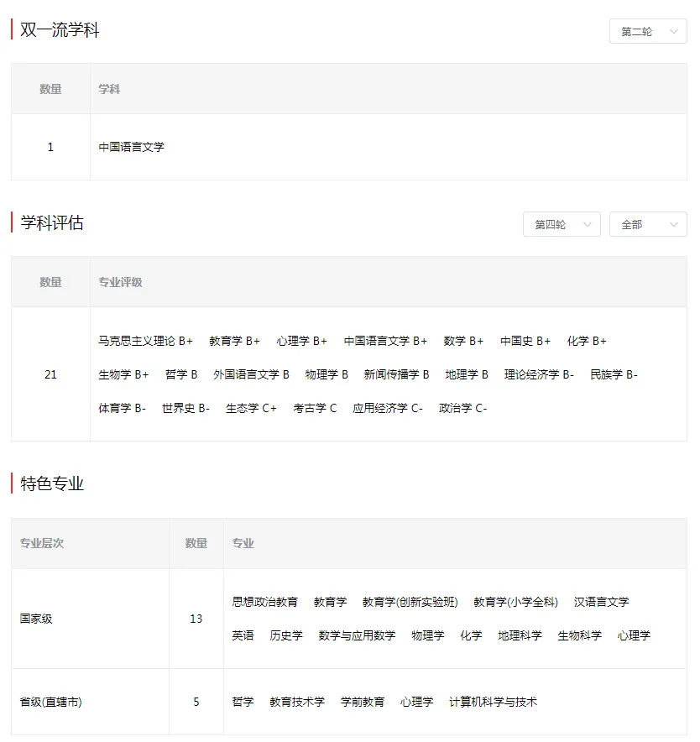Select 心理学 in 国家级 row
Screen dimensions: 700x742
[635, 635]
